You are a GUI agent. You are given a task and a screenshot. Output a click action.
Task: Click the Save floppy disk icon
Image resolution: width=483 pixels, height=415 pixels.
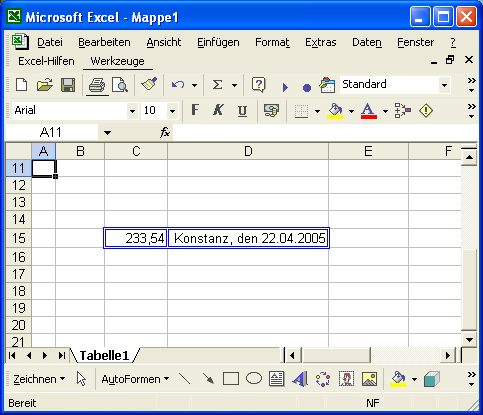click(68, 85)
